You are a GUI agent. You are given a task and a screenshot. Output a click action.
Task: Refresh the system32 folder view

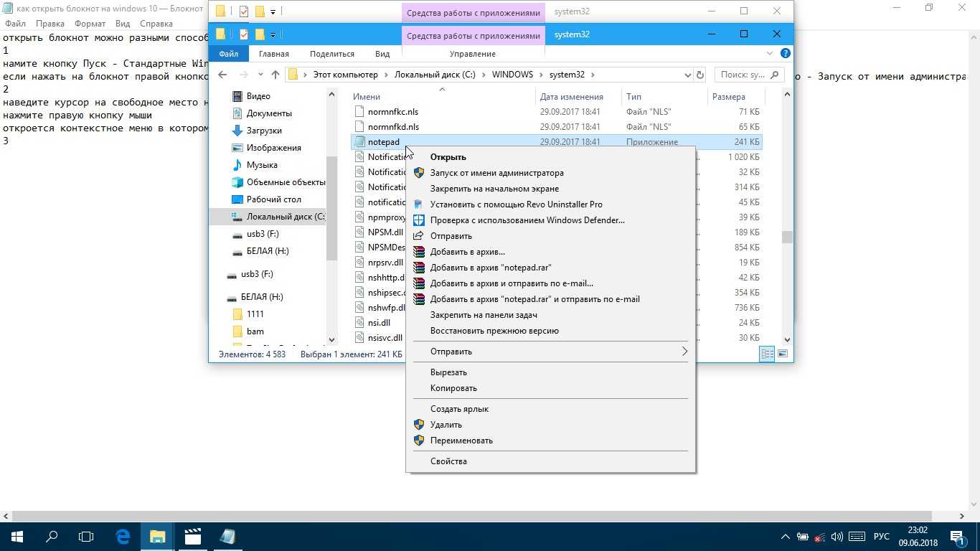pos(700,75)
